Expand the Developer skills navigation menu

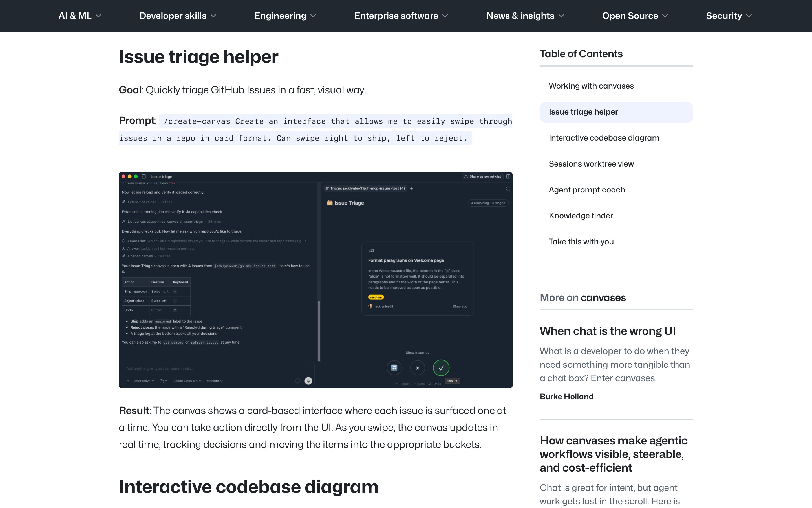[x=178, y=16]
